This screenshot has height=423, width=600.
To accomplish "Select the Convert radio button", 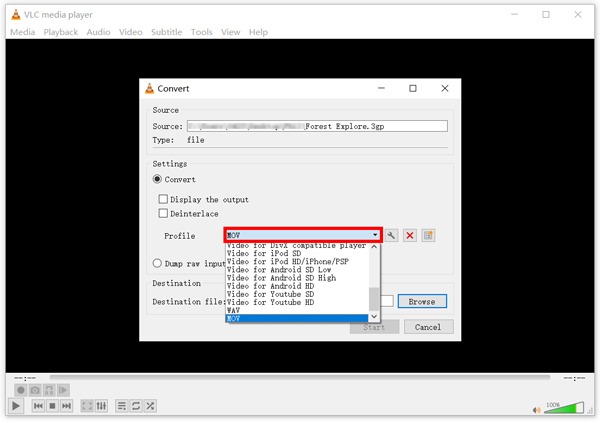I will pos(157,179).
